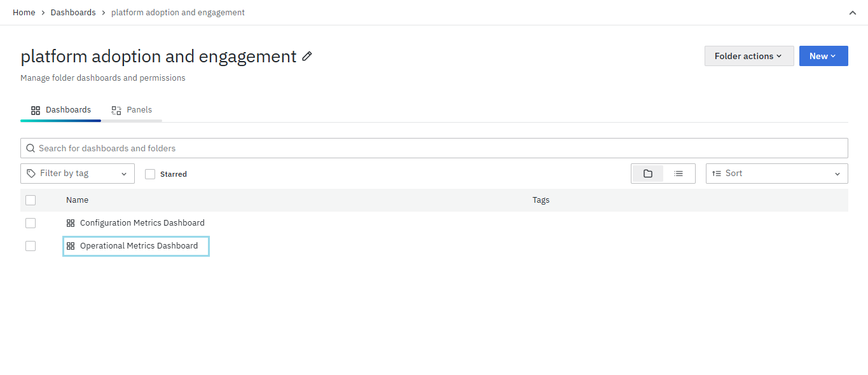Image resolution: width=868 pixels, height=375 pixels.
Task: Expand the Sort dropdown
Action: (776, 174)
